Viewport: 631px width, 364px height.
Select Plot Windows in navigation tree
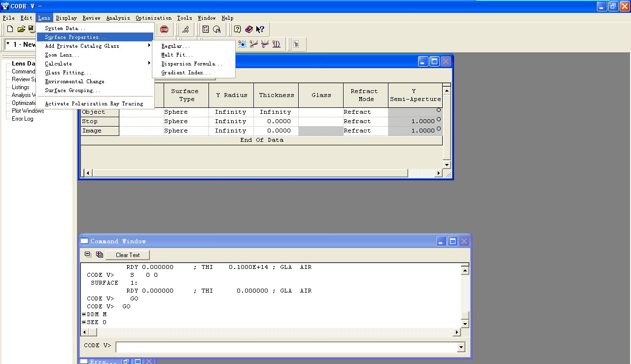28,111
